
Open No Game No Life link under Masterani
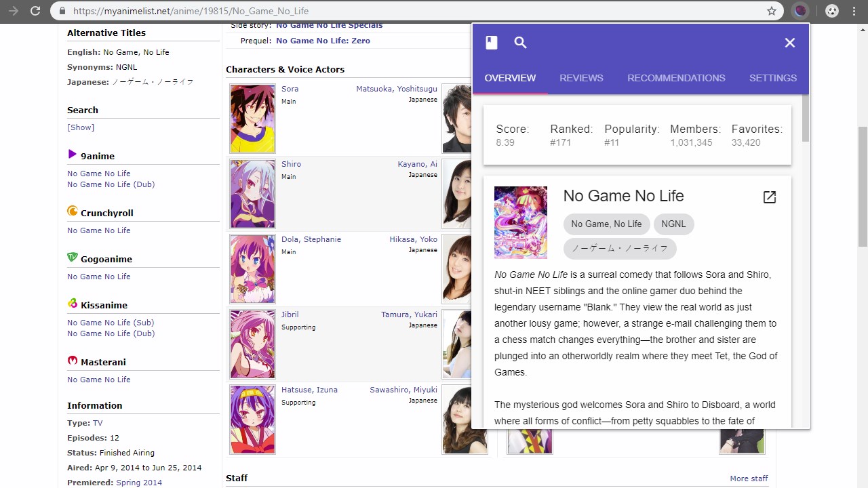99,380
